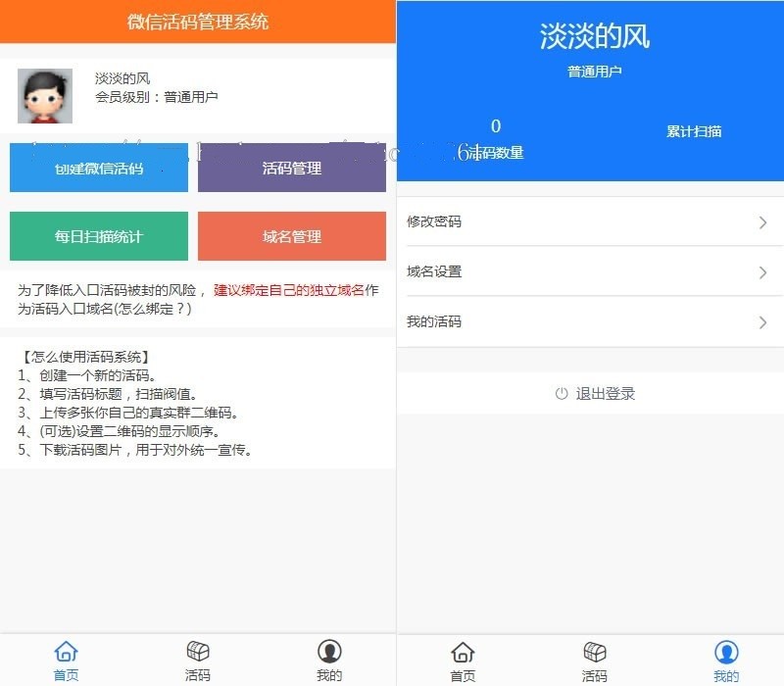The image size is (784, 686).
Task: Open 每日扫描统计 green button
Action: 99,236
